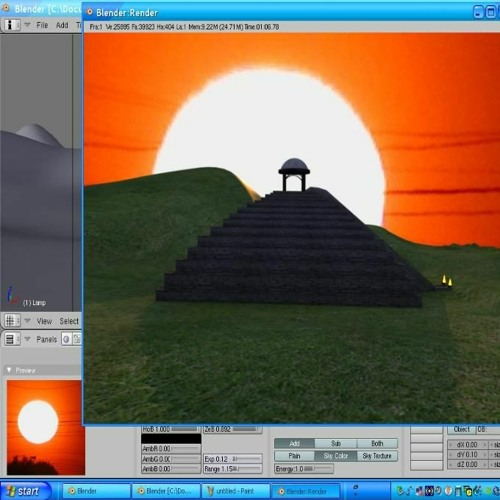500x500 pixels.
Task: Click the world preview sunset thumbnail
Action: click(46, 427)
